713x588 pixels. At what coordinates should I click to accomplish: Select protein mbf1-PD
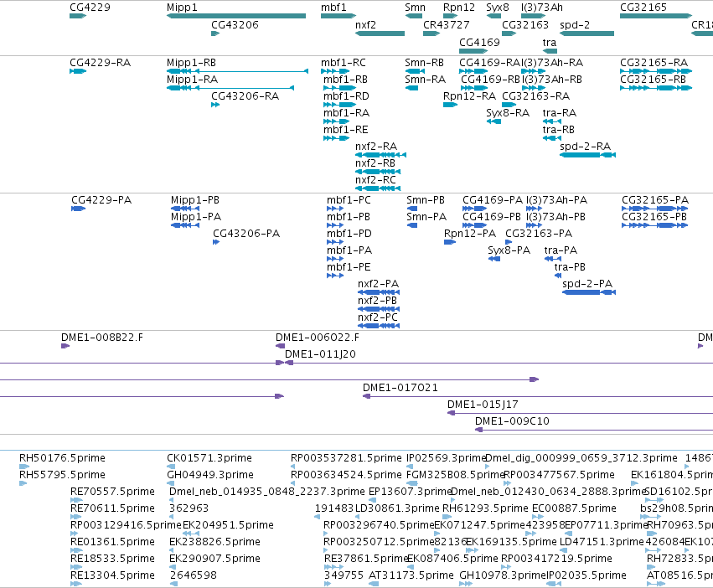(x=335, y=242)
